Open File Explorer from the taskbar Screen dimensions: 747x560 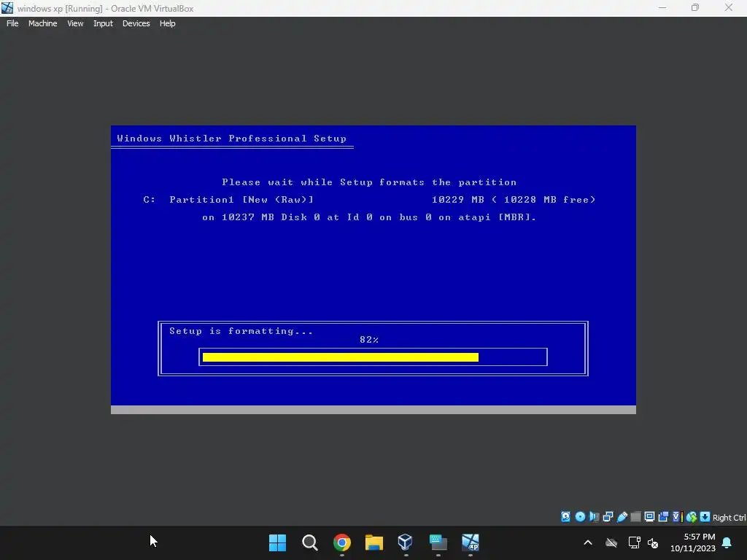tap(374, 542)
